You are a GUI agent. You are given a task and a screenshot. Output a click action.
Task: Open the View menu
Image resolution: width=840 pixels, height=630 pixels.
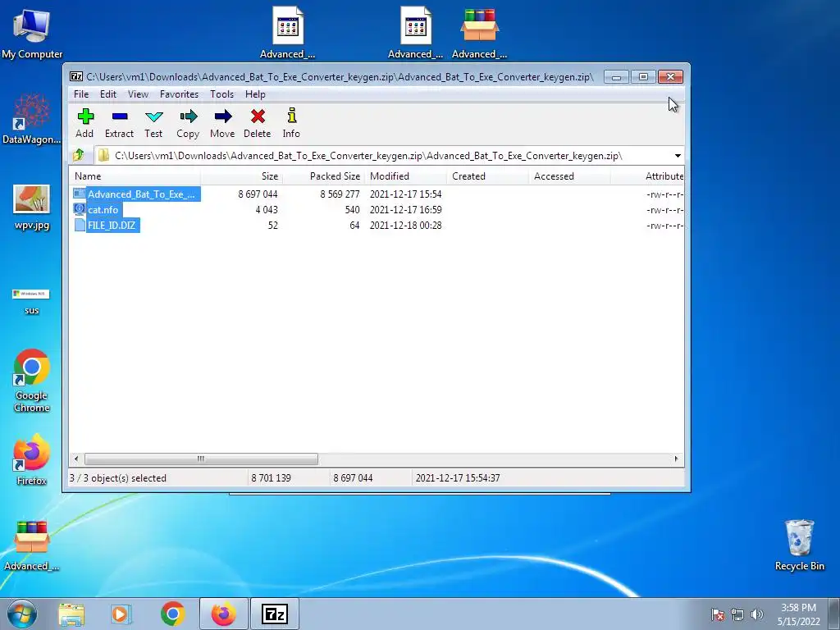pyautogui.click(x=138, y=94)
